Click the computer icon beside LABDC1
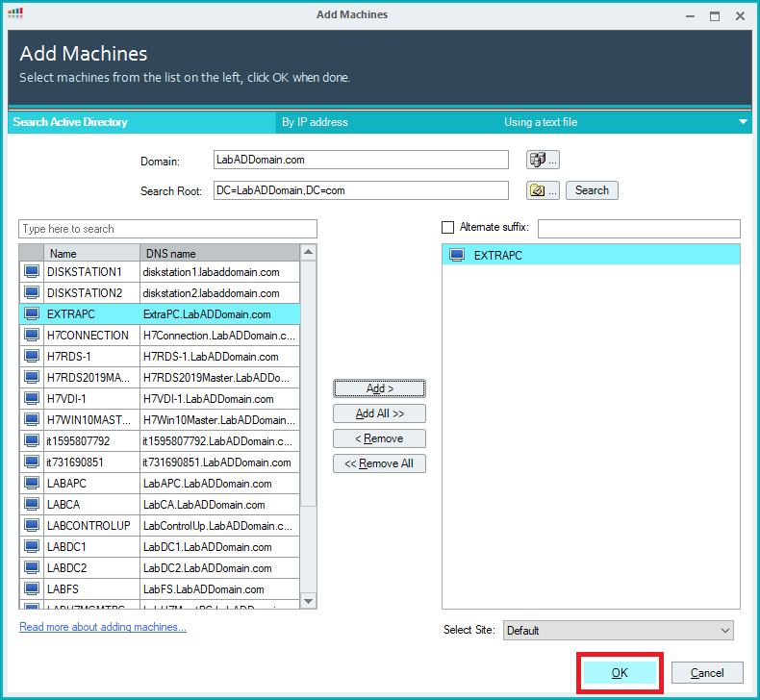 (x=32, y=547)
